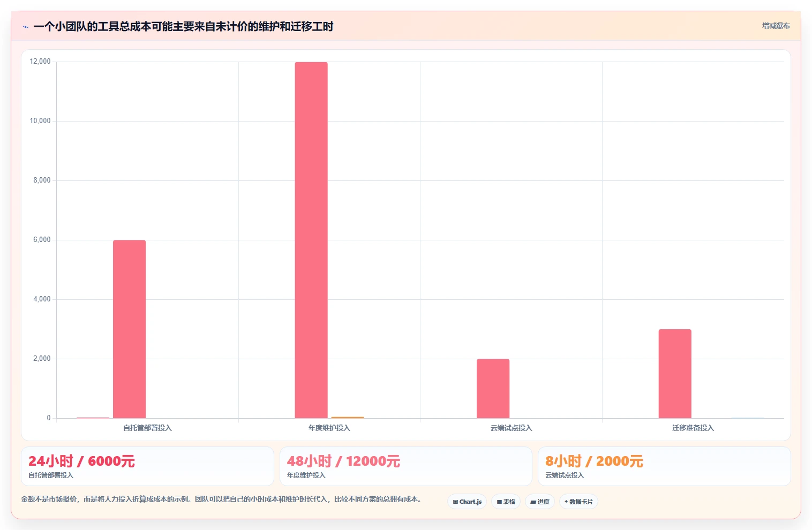Screen dimensions: 812x530
Task: Open the 24小时 / 6000元 data card
Action: pos(147,466)
